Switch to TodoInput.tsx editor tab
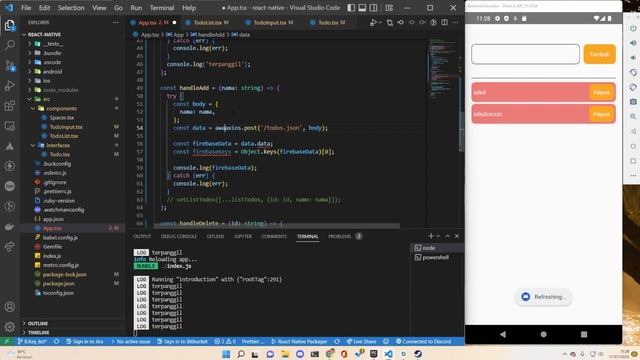Screen dimensions: 640x360 click(270, 22)
